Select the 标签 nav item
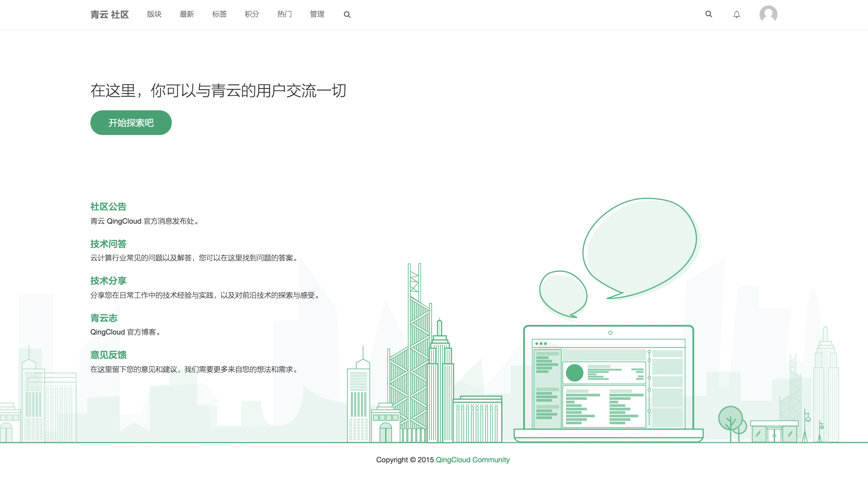The image size is (868, 481). coord(219,14)
